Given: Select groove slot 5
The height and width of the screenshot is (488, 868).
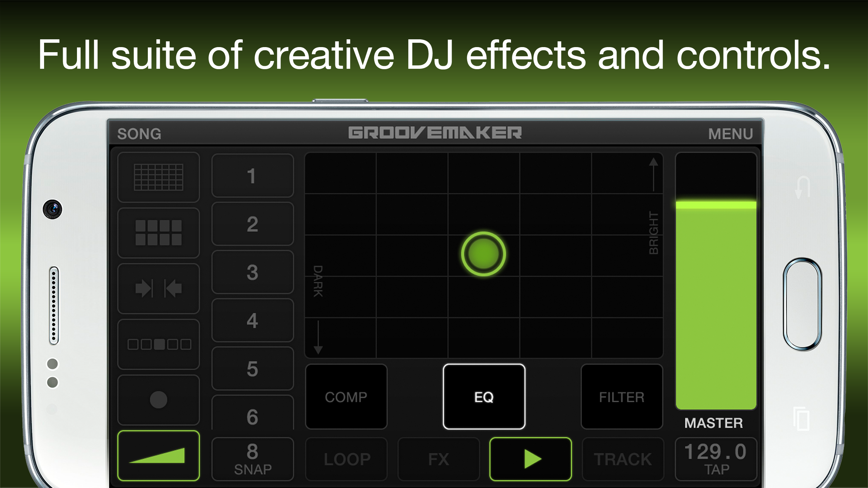Looking at the screenshot, I should [253, 368].
